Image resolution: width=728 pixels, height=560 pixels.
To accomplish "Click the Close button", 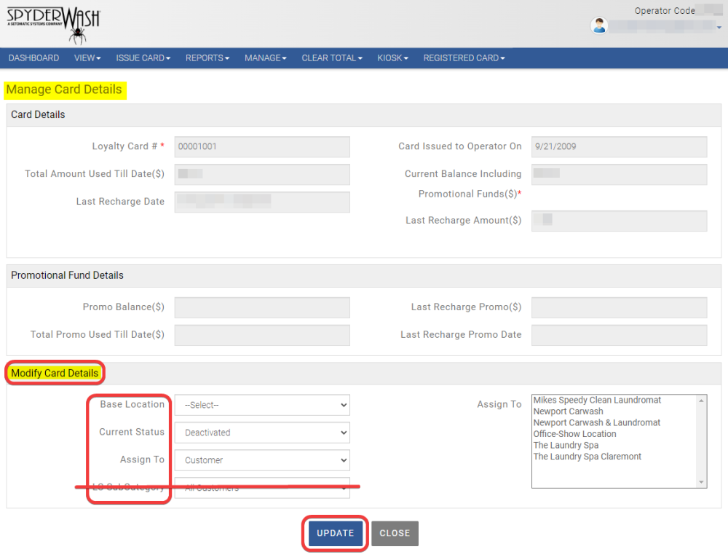I will 395,533.
